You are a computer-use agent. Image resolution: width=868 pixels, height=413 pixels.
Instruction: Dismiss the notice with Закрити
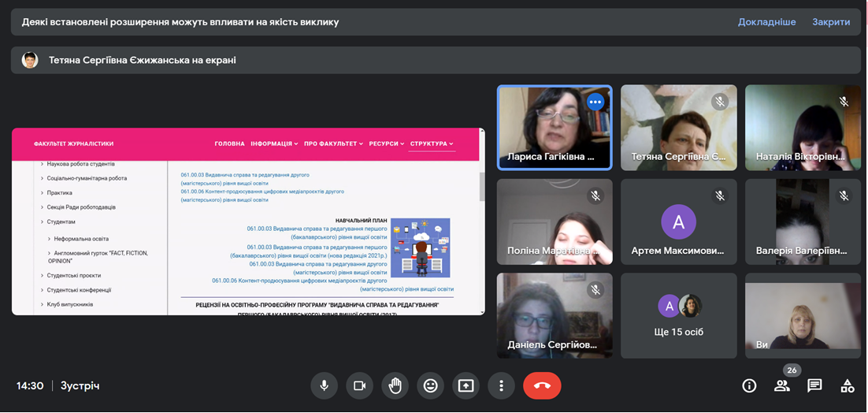click(x=831, y=22)
